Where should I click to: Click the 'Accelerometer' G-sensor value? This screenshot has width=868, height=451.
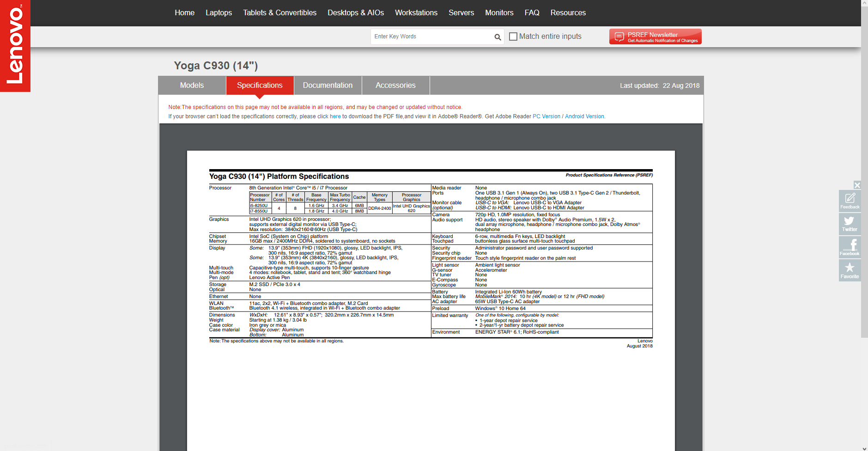(x=491, y=270)
